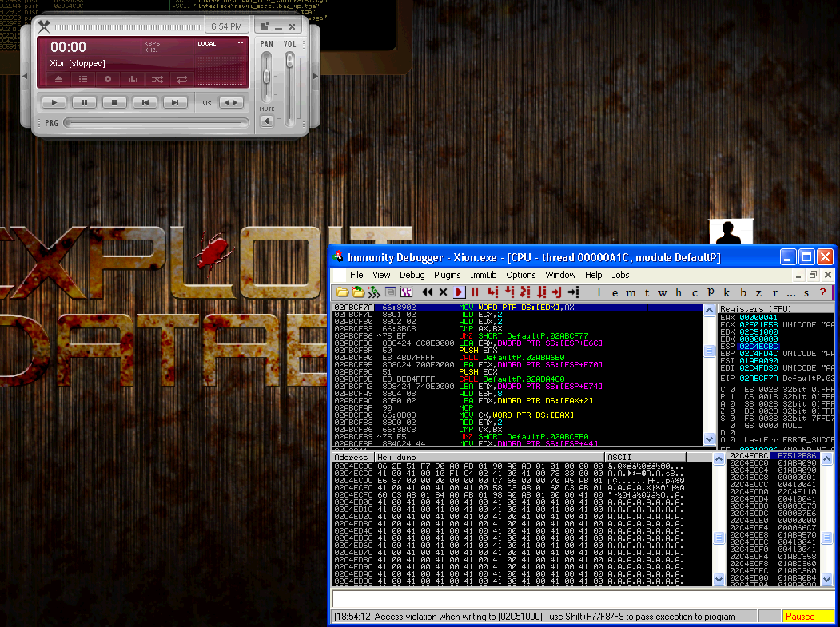Click the command input field at debugger bottom

coord(582,598)
